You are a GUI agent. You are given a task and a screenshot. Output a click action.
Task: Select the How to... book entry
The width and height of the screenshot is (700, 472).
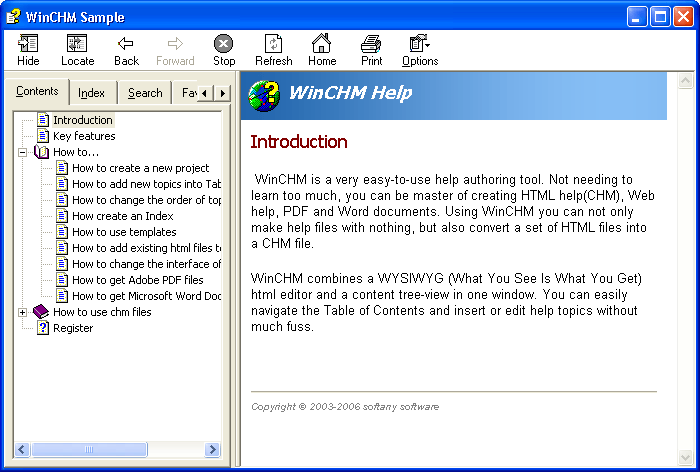(x=76, y=152)
